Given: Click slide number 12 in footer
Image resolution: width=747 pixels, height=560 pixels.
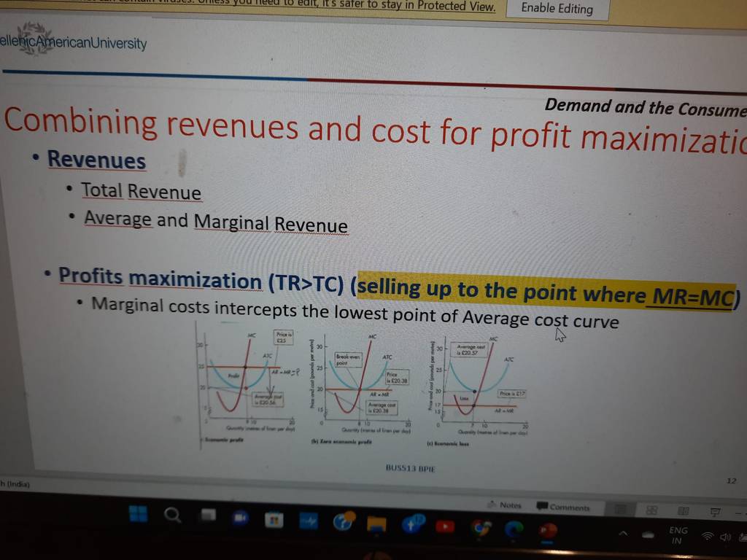Looking at the screenshot, I should (731, 481).
